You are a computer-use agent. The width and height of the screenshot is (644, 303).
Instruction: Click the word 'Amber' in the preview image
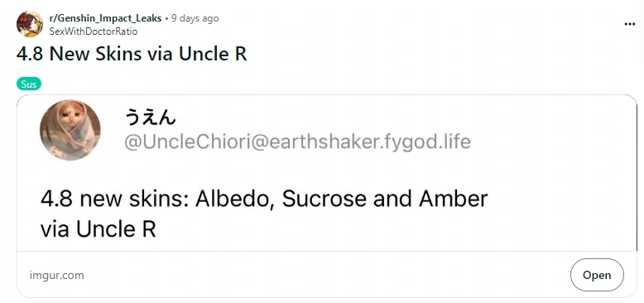coord(454,199)
